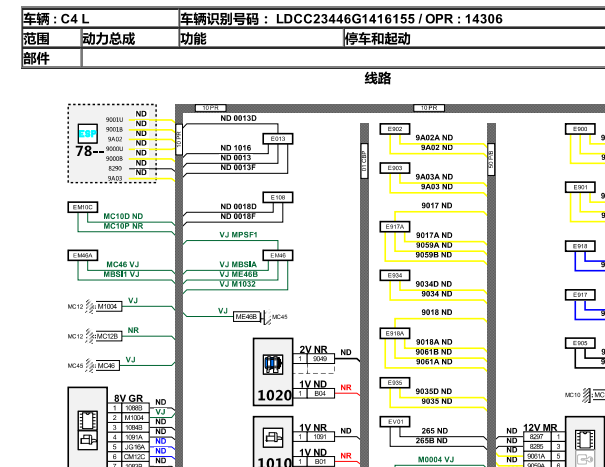Click green wire label 'MC10P NR'
The width and height of the screenshot is (605, 467).
tap(123, 226)
